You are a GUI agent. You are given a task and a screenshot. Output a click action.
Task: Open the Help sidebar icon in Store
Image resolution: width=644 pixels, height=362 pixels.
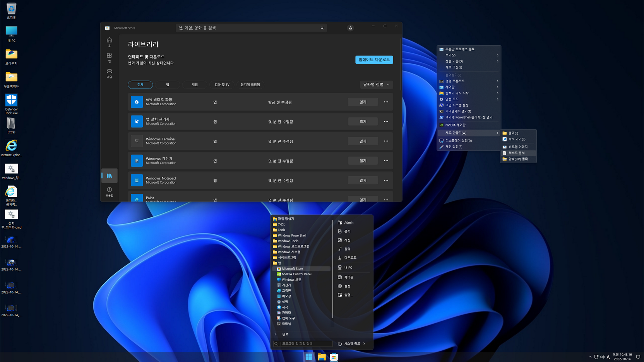110,192
